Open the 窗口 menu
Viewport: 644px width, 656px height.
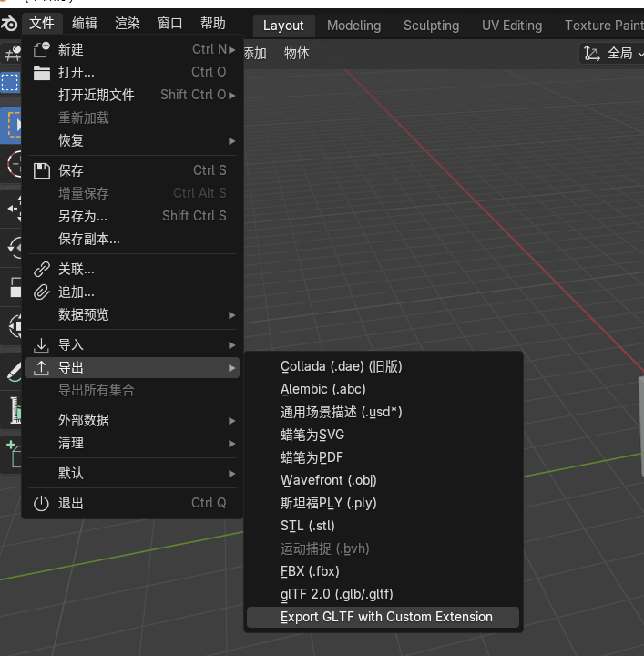[169, 23]
